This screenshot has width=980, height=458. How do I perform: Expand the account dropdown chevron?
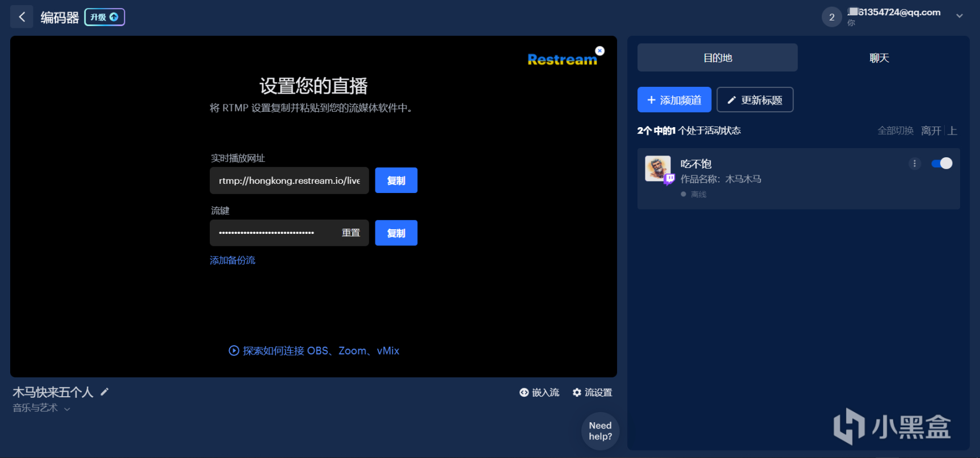[960, 16]
